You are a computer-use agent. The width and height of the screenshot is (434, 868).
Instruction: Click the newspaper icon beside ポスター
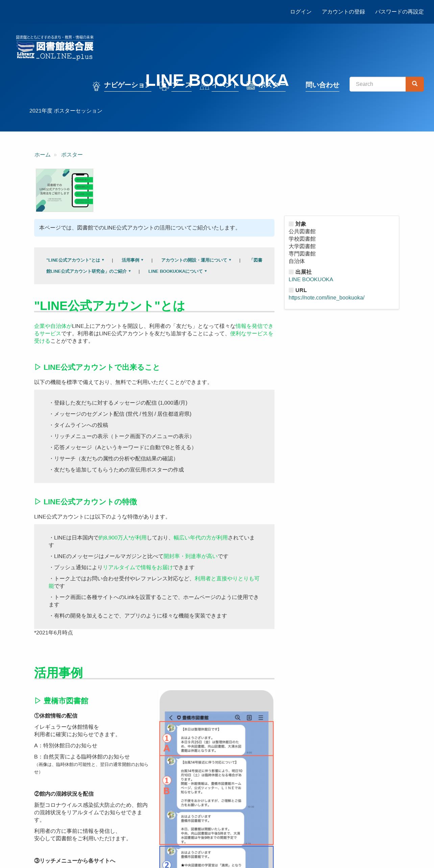tap(251, 86)
